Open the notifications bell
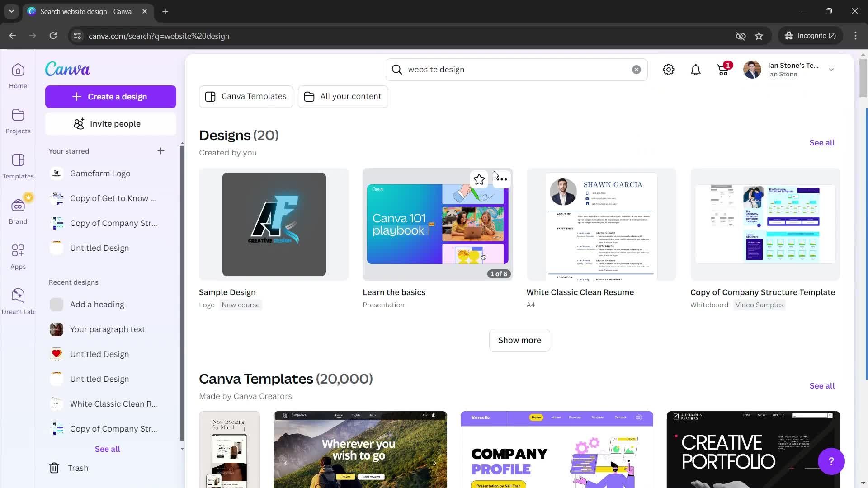This screenshot has height=488, width=868. coord(696,70)
